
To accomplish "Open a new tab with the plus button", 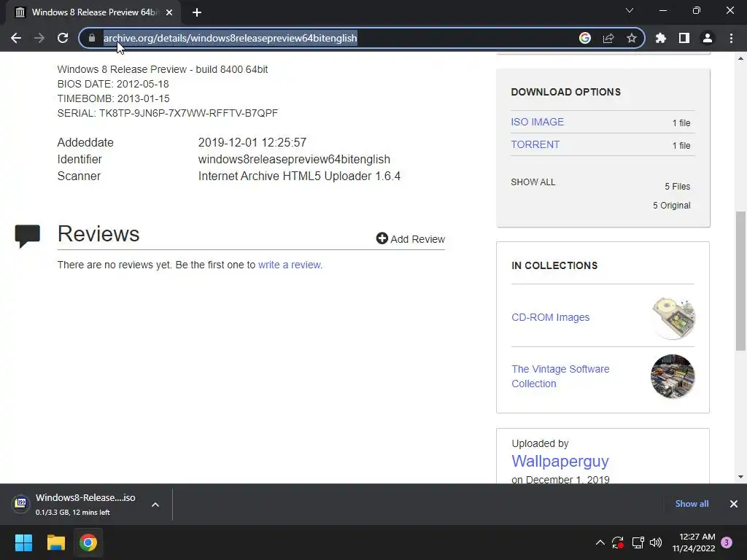I will [197, 12].
